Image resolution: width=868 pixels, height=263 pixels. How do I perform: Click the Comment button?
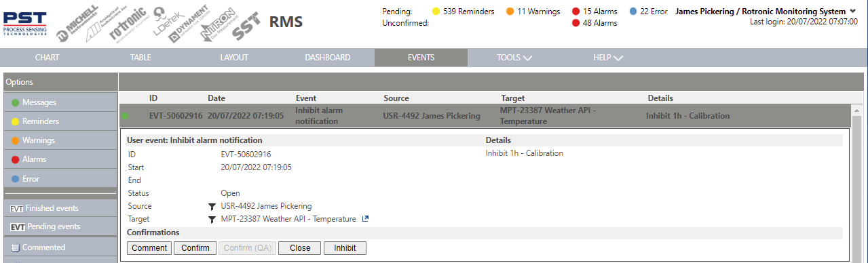[149, 248]
